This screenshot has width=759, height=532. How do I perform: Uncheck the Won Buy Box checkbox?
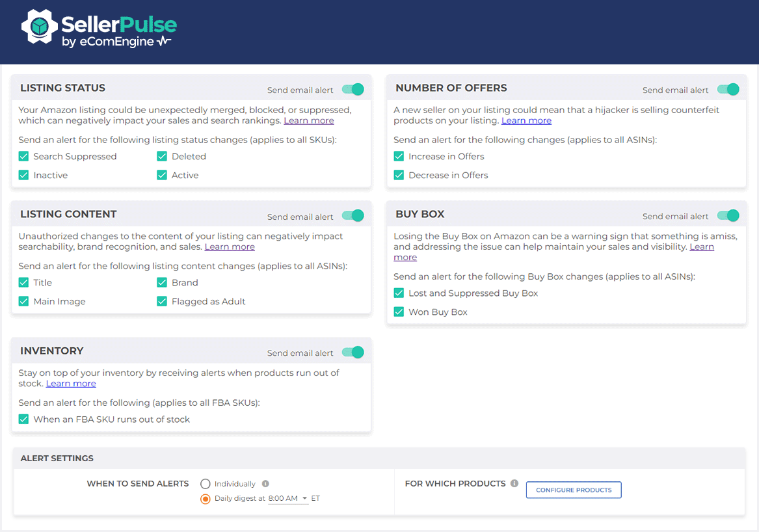pos(399,312)
